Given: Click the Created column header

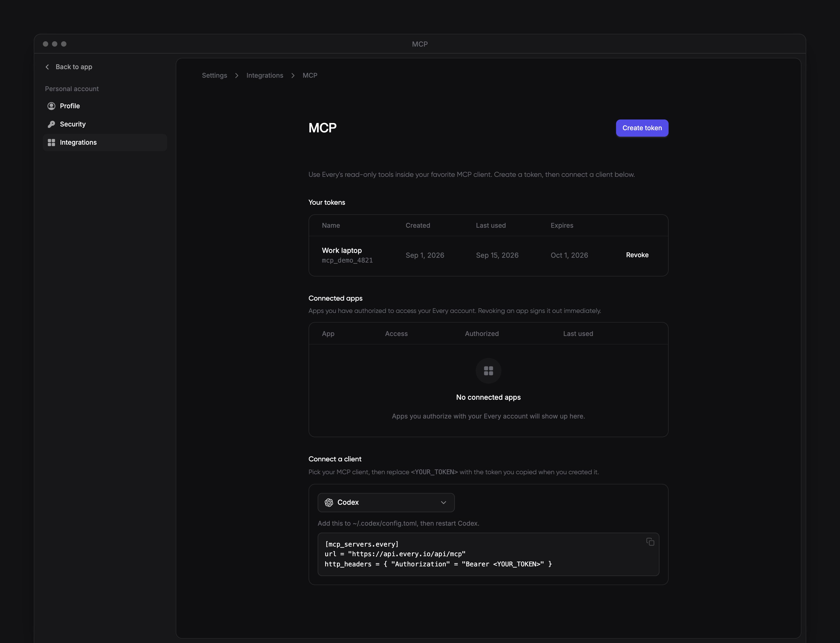Looking at the screenshot, I should [418, 225].
